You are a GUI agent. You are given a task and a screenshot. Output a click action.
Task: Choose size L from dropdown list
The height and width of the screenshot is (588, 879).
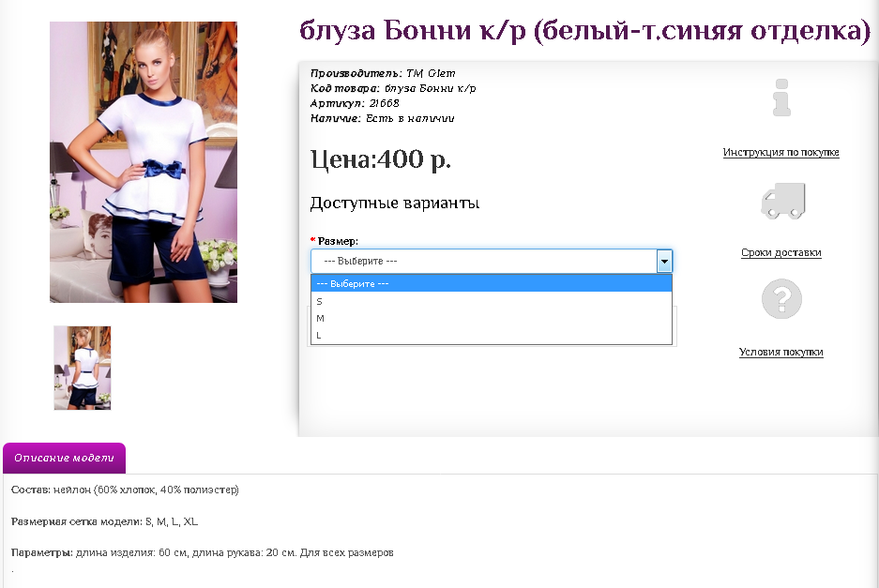tap(491, 335)
